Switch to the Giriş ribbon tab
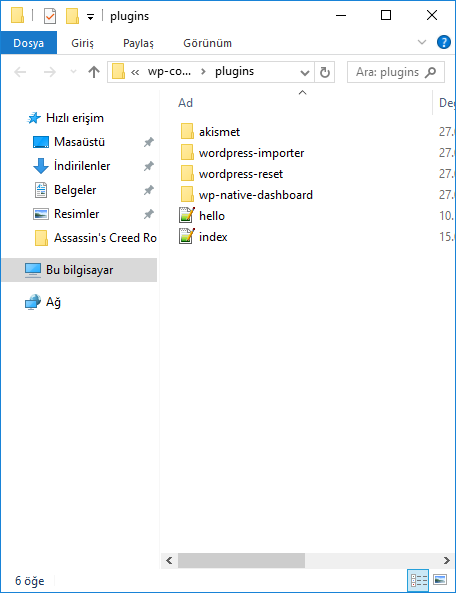Viewport: 456px width, 593px height. (x=82, y=43)
